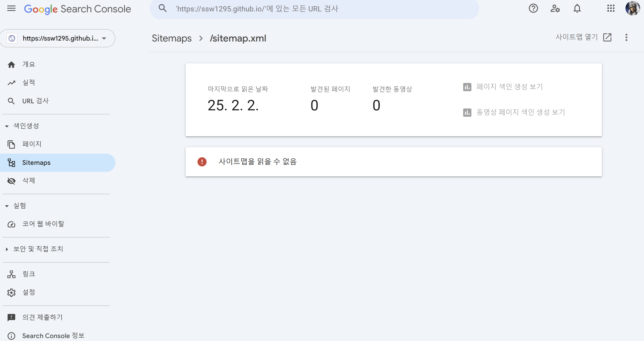Open the property selector dropdown
This screenshot has width=644, height=341.
(x=57, y=38)
